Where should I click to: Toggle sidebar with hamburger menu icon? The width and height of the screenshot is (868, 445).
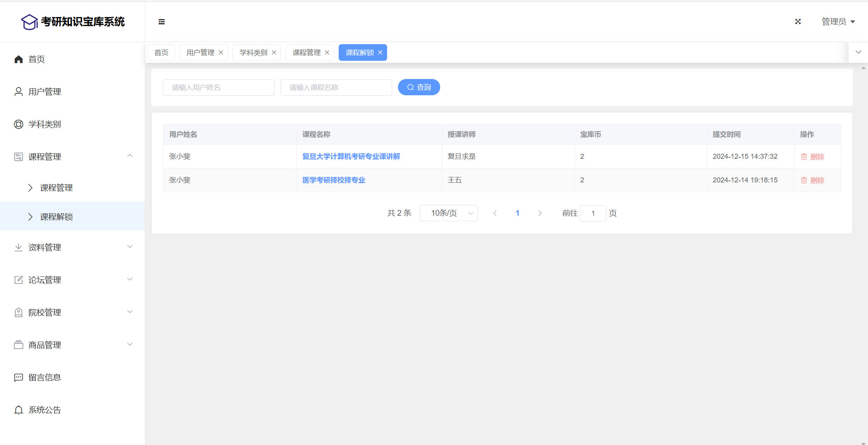click(x=162, y=22)
